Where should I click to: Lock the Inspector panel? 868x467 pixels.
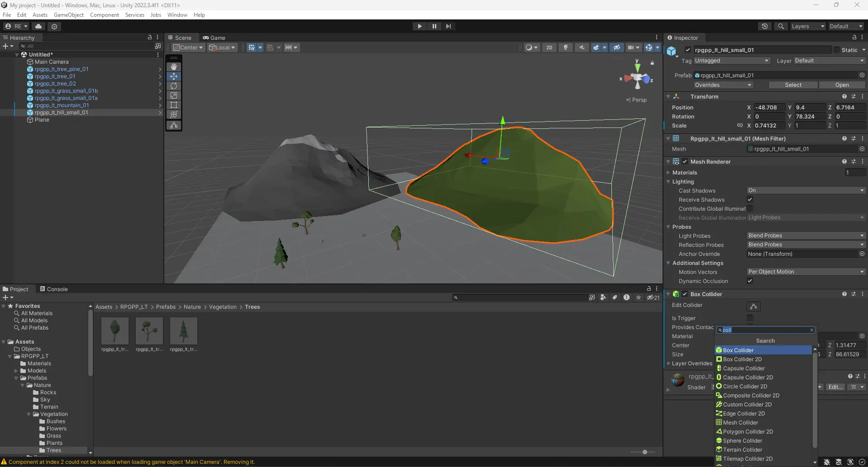[854, 38]
